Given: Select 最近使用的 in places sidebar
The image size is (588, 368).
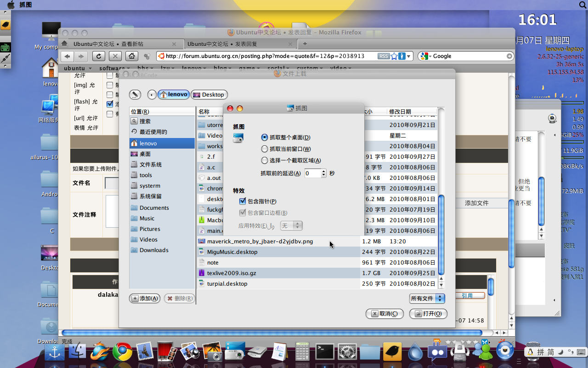Looking at the screenshot, I should (x=162, y=132).
